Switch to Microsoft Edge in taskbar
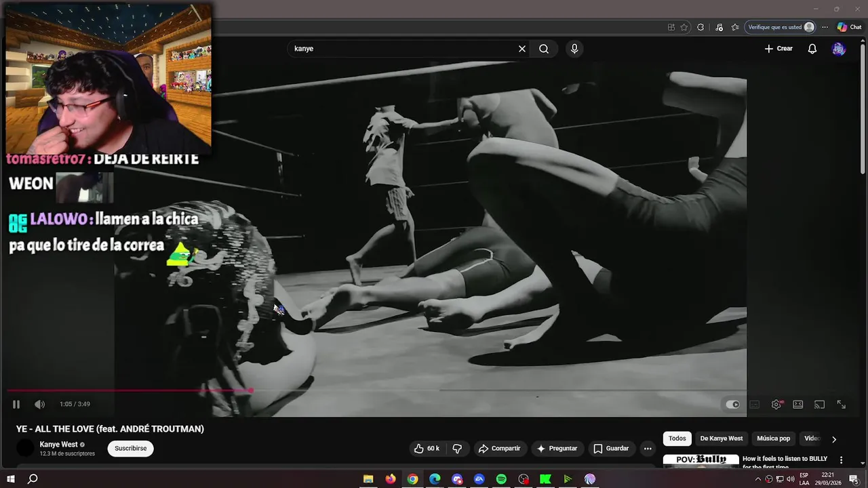This screenshot has height=488, width=868. click(435, 479)
